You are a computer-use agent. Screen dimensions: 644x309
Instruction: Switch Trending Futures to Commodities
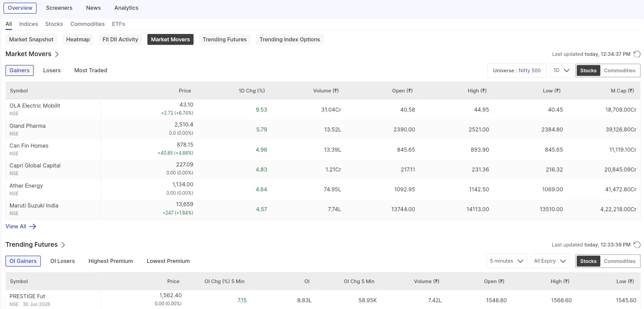pyautogui.click(x=619, y=261)
